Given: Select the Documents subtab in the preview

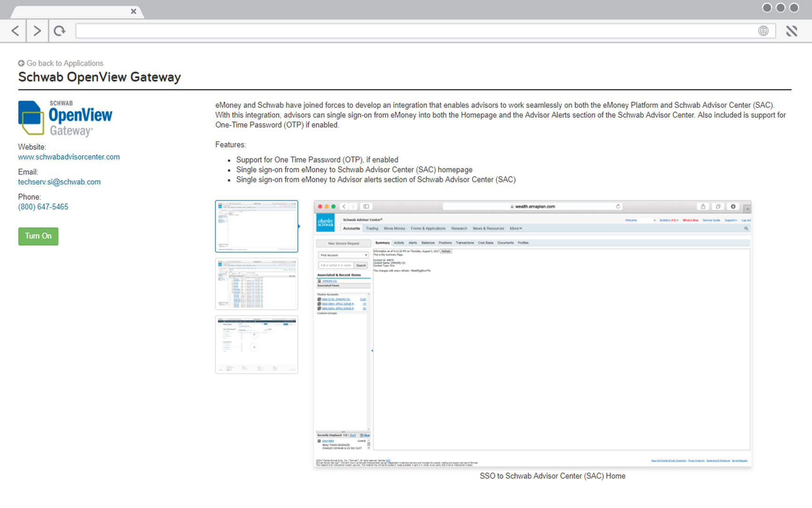Looking at the screenshot, I should coord(505,243).
